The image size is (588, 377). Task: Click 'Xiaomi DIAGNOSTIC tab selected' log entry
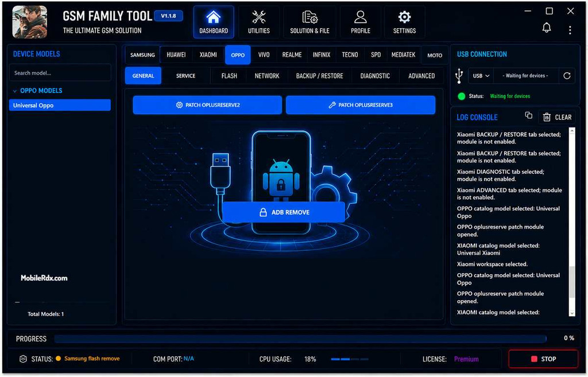[500, 176]
